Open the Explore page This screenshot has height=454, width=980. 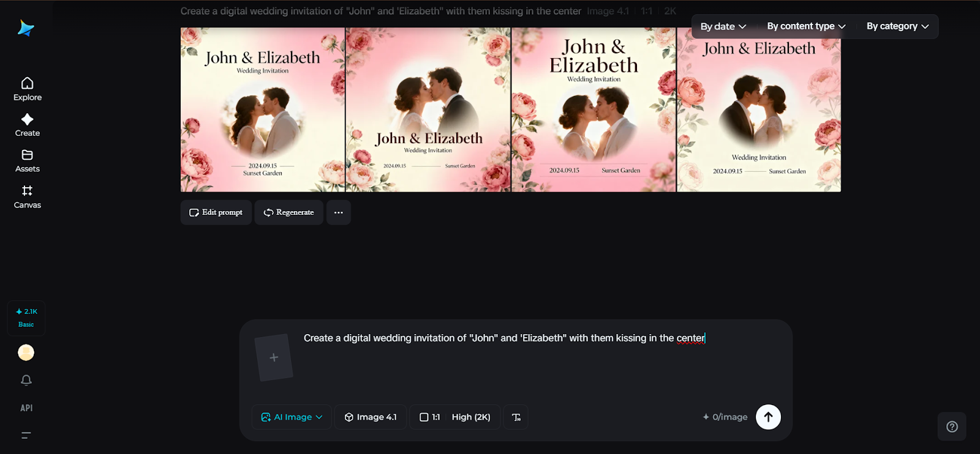pyautogui.click(x=27, y=89)
